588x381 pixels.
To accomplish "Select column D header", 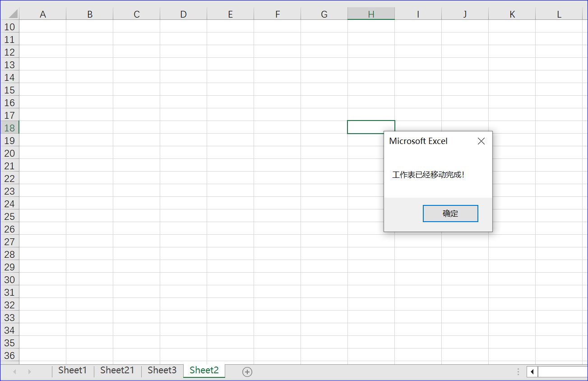I will point(184,14).
